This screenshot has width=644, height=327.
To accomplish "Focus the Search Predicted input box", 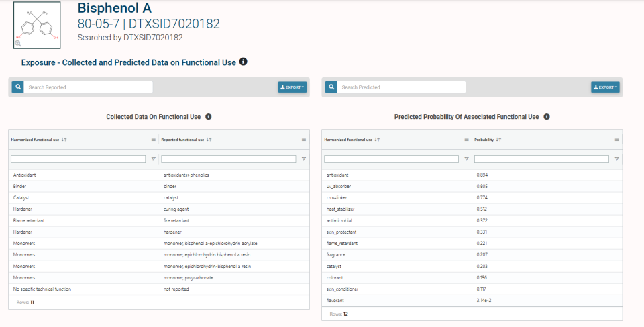I will [x=401, y=87].
